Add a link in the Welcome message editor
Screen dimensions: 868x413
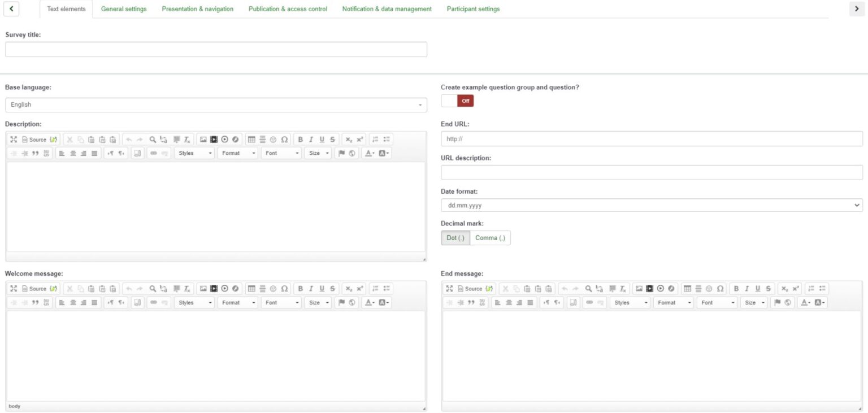coord(154,302)
